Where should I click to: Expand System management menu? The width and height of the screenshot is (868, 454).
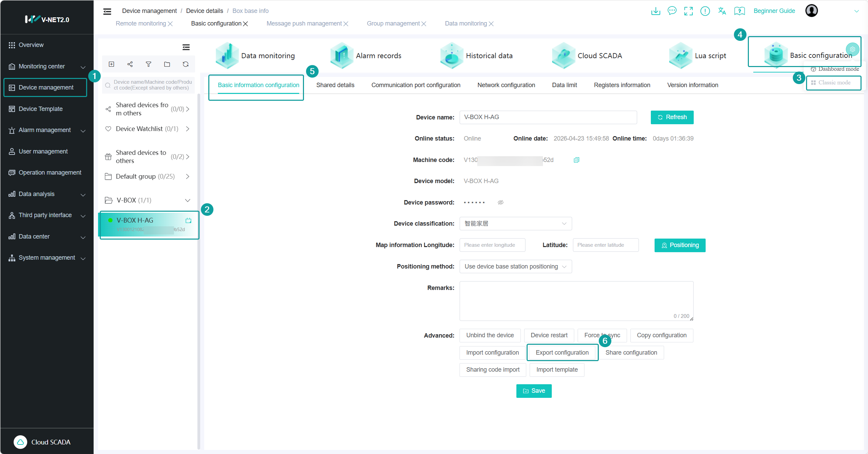(x=83, y=258)
